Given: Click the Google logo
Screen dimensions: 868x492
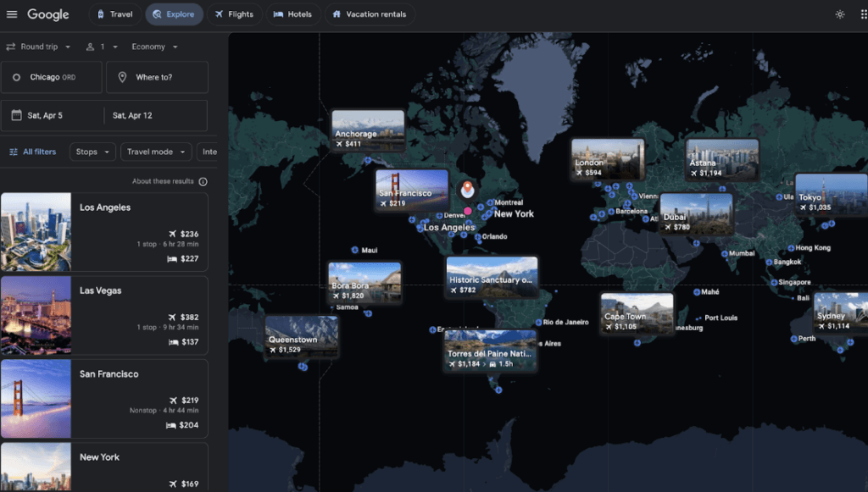Looking at the screenshot, I should (x=48, y=14).
